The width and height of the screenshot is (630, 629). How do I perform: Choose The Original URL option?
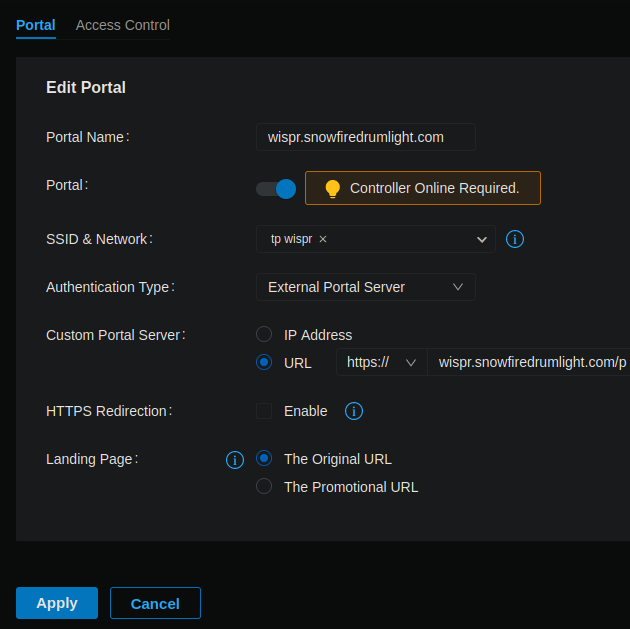click(264, 458)
